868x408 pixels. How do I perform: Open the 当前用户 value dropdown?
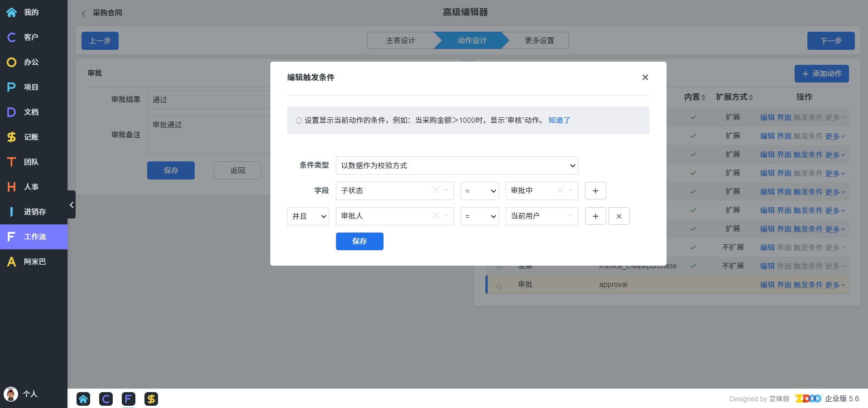click(x=541, y=216)
